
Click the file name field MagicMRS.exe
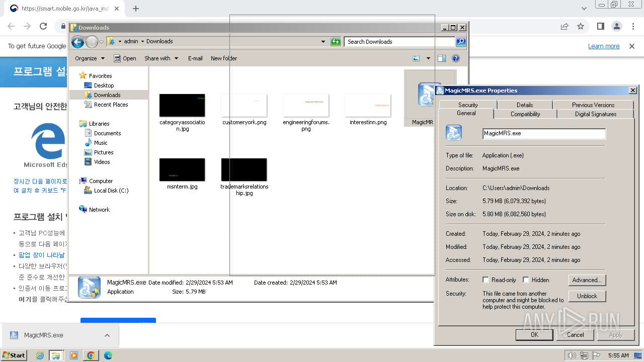[x=544, y=134]
